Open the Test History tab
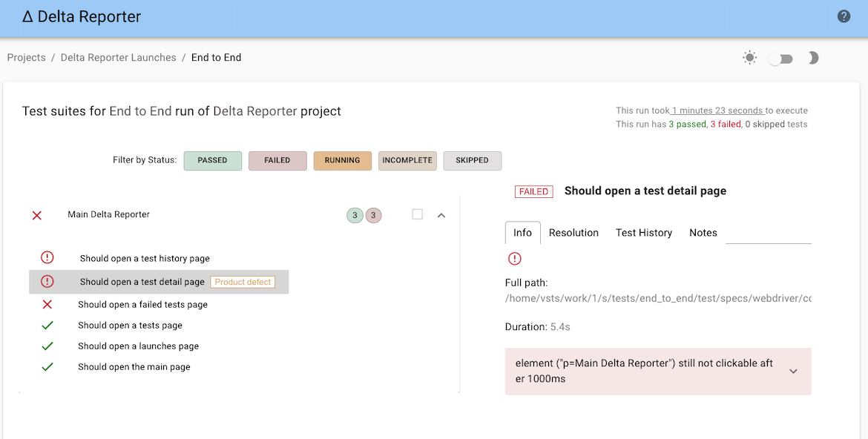This screenshot has width=868, height=439. [x=644, y=233]
